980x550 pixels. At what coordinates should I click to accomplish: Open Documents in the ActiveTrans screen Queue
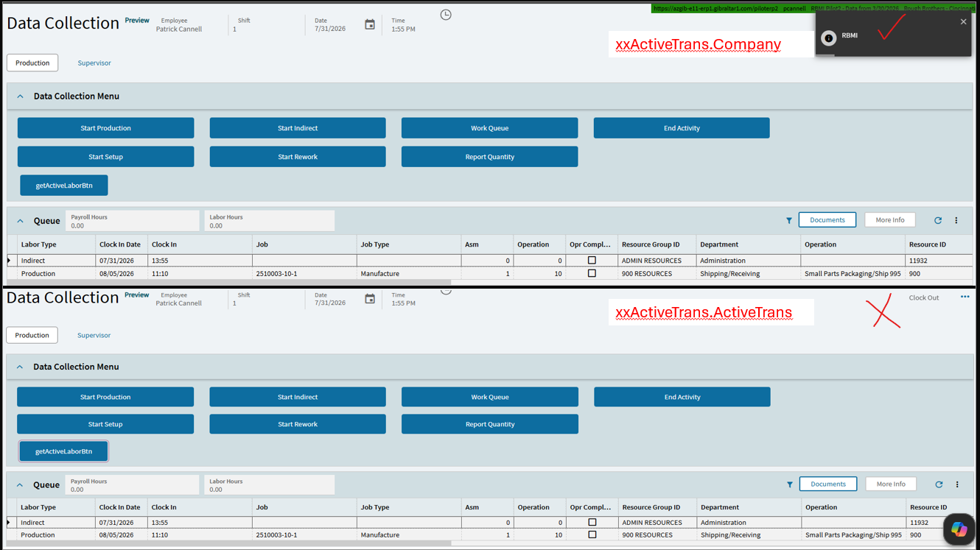[x=828, y=484]
